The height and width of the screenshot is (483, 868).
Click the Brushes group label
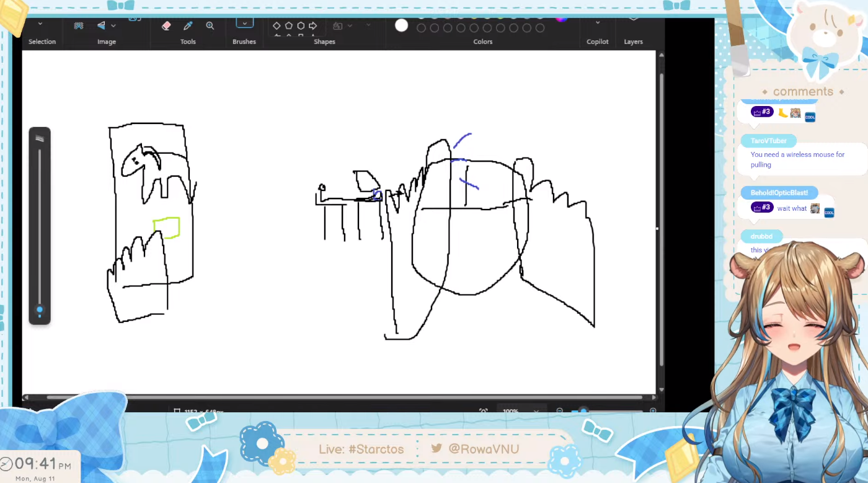pyautogui.click(x=244, y=42)
